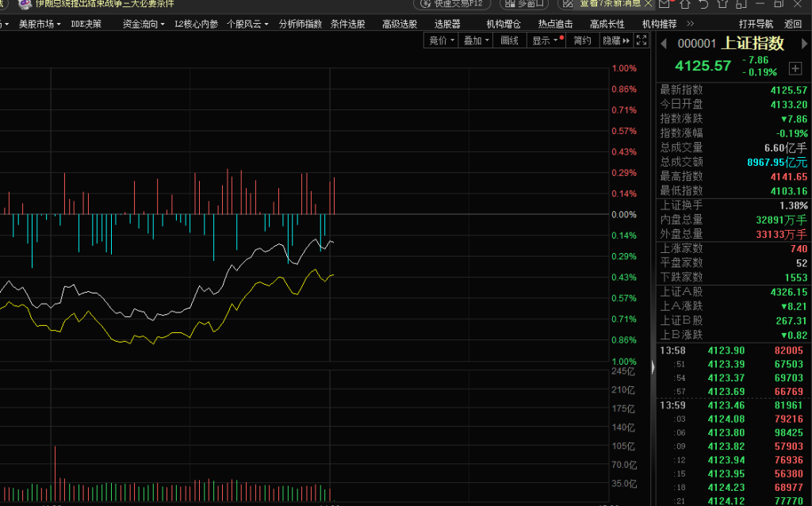Click the 打开导航 link
This screenshot has height=506, width=812.
tap(756, 24)
